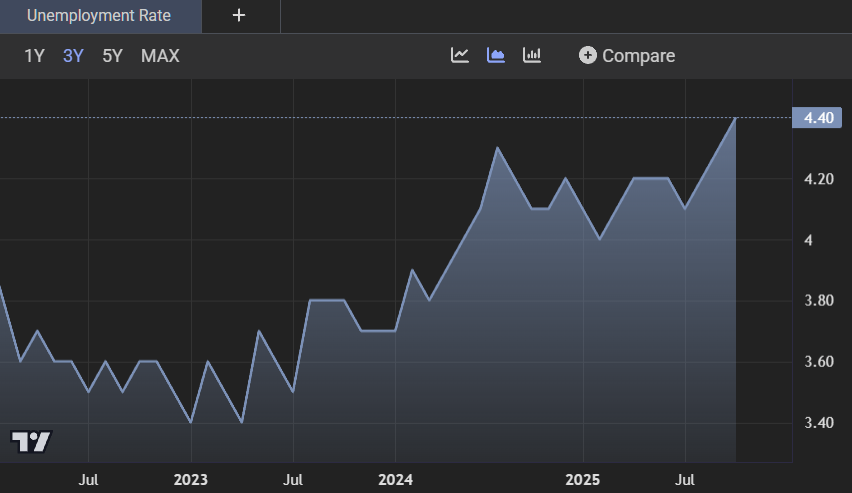Click the TradingView logo watermark

coord(31,441)
